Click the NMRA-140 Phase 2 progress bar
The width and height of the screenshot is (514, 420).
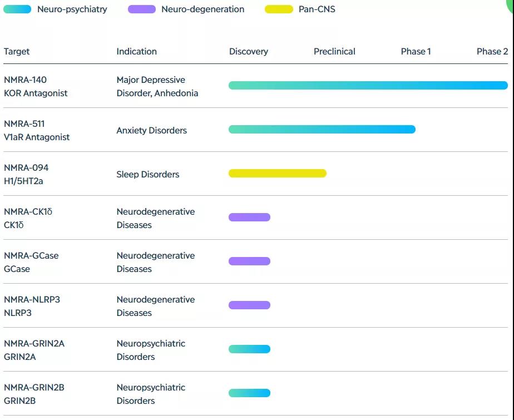(x=368, y=86)
